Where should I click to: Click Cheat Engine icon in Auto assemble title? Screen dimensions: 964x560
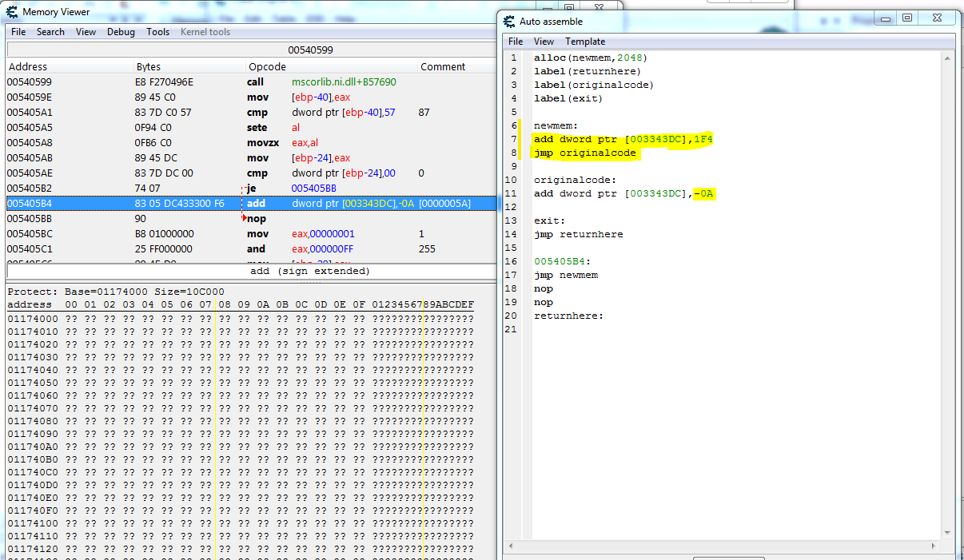(509, 22)
